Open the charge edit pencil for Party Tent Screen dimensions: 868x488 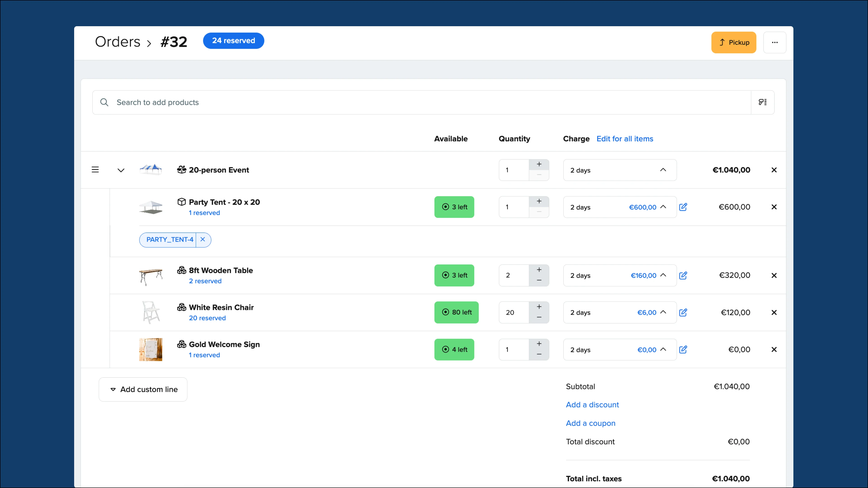(x=683, y=207)
